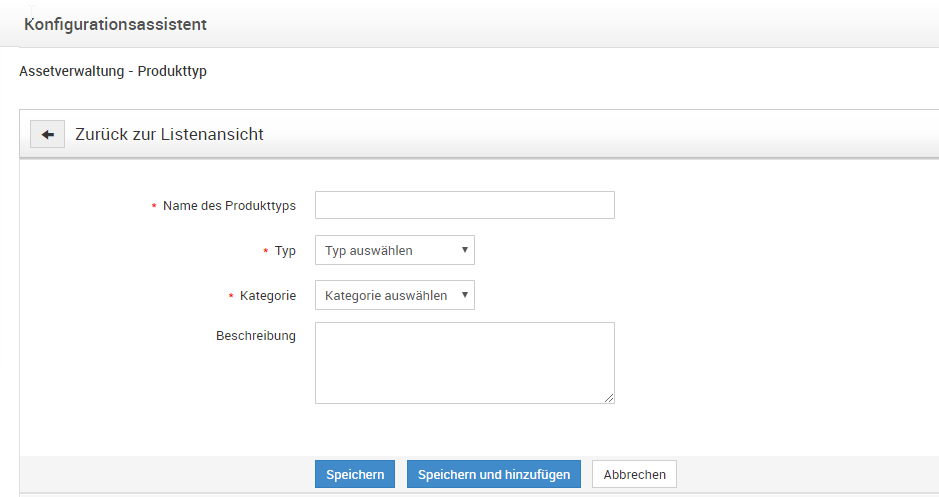
Task: Click the Speichern button
Action: [x=355, y=474]
